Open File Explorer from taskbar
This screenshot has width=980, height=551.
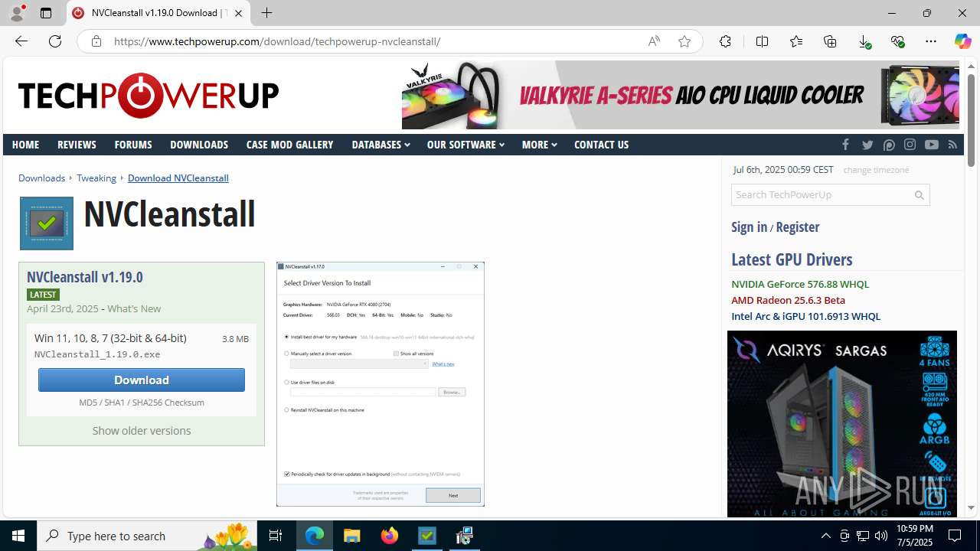[352, 536]
